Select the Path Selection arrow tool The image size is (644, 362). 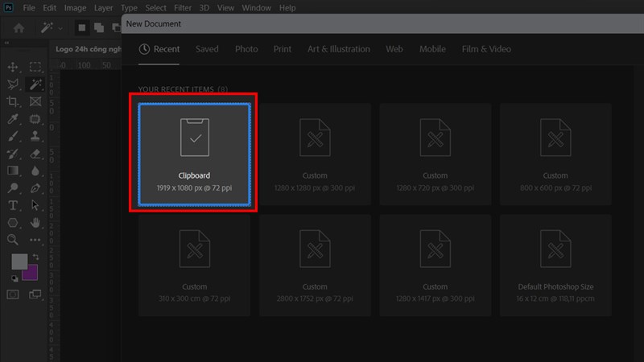coord(35,205)
